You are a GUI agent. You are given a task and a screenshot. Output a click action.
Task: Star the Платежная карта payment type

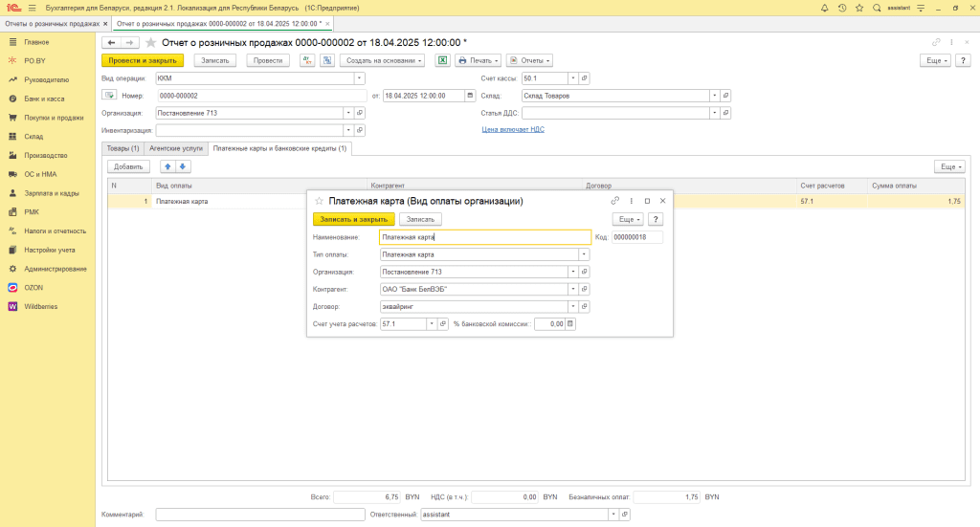[319, 201]
